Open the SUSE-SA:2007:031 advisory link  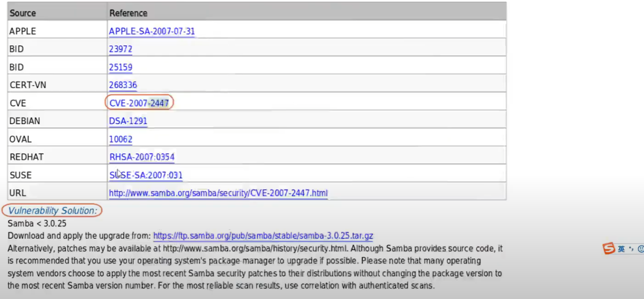click(146, 175)
